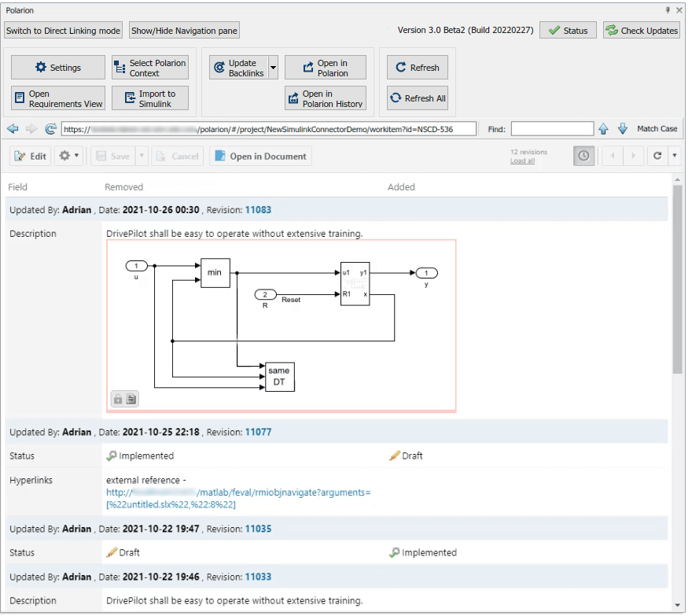Click the Find text input field
The width and height of the screenshot is (692, 616).
(x=552, y=129)
